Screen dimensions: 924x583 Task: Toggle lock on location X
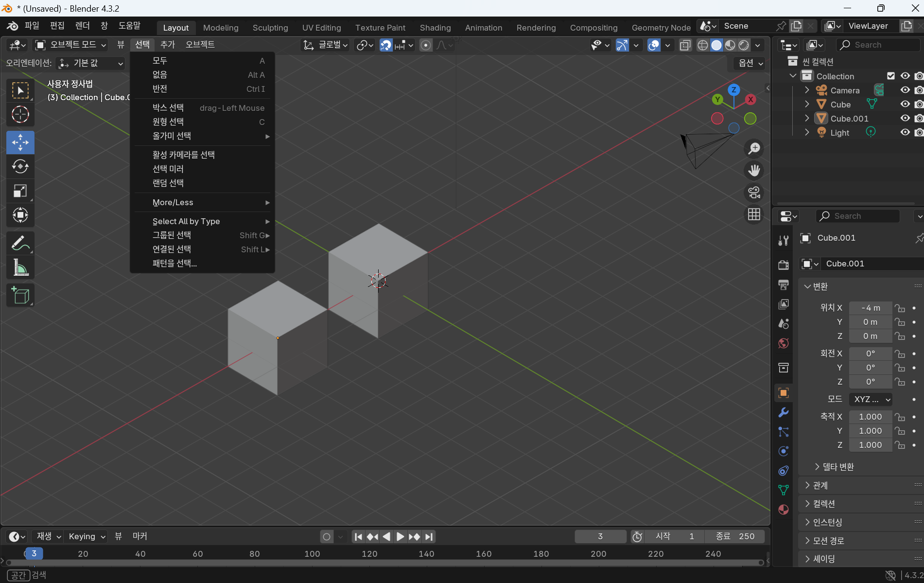tap(900, 308)
